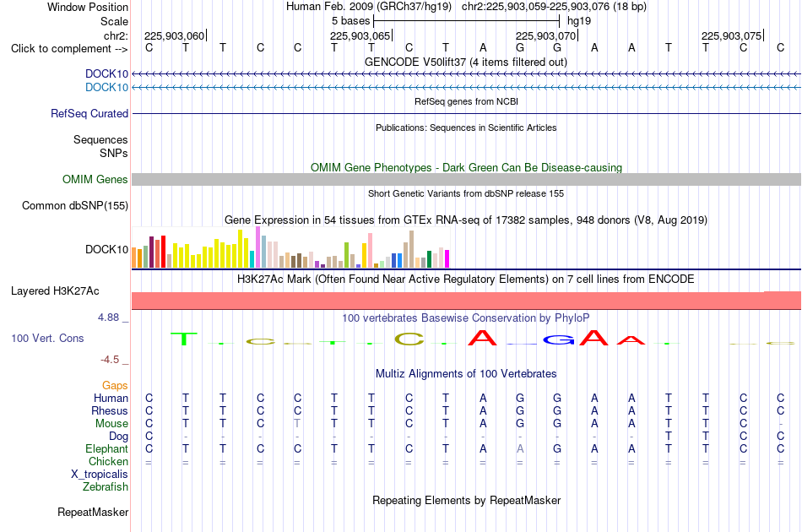
Task: Click the Sequences track label
Action: pos(100,139)
